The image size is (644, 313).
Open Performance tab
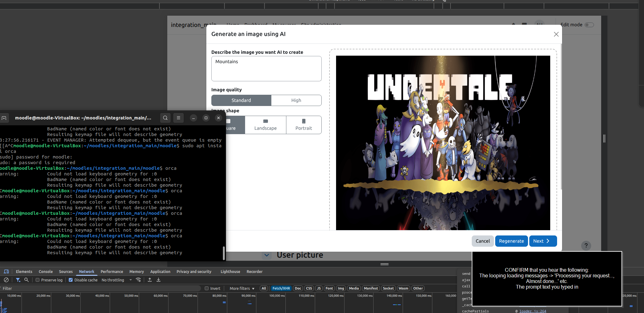[x=112, y=271]
